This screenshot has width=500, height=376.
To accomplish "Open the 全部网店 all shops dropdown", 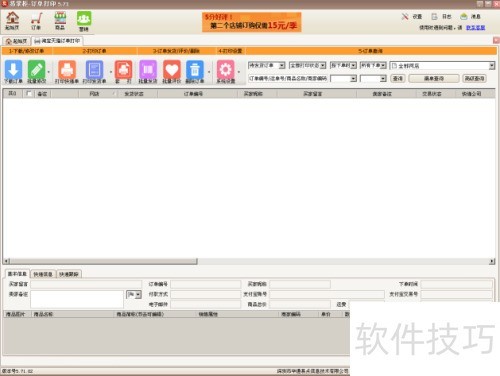I will 442,66.
